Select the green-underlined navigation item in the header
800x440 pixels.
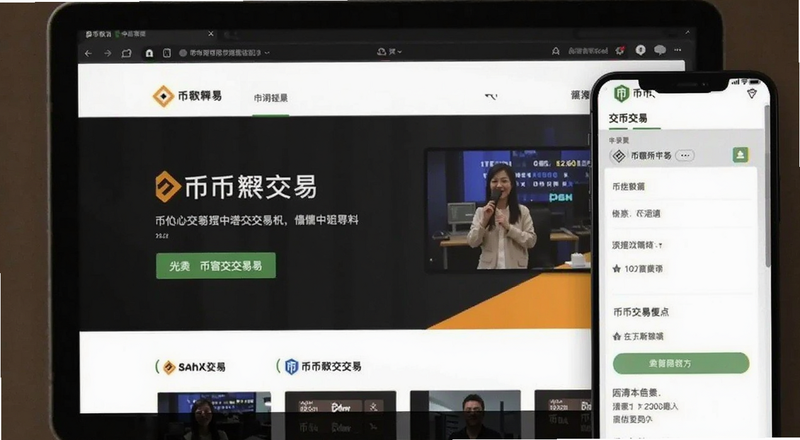pyautogui.click(x=270, y=98)
